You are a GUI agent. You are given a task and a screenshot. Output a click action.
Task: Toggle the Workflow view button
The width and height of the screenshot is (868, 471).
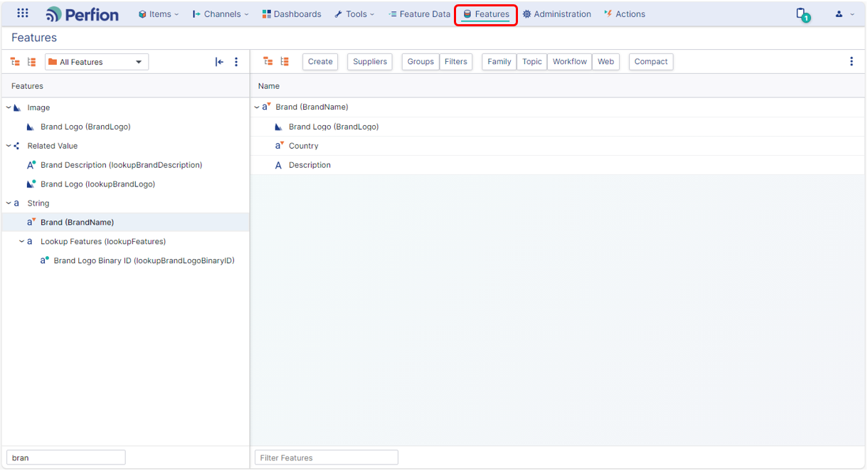570,62
